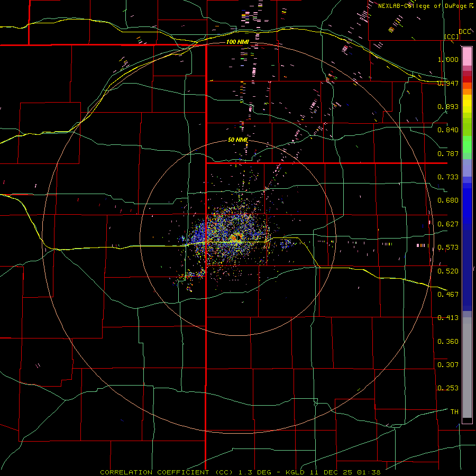Click the NEXLAB-College of DuPage credit text

click(x=423, y=6)
